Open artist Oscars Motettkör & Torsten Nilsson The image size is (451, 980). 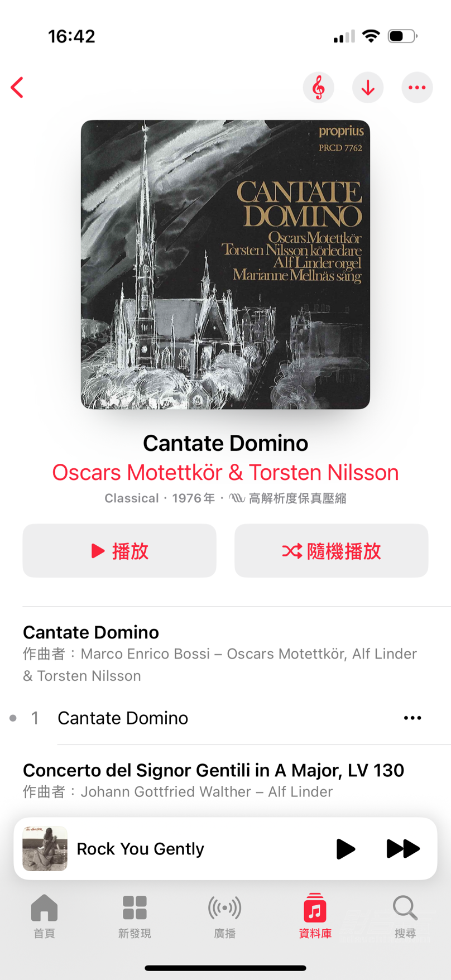(x=226, y=472)
